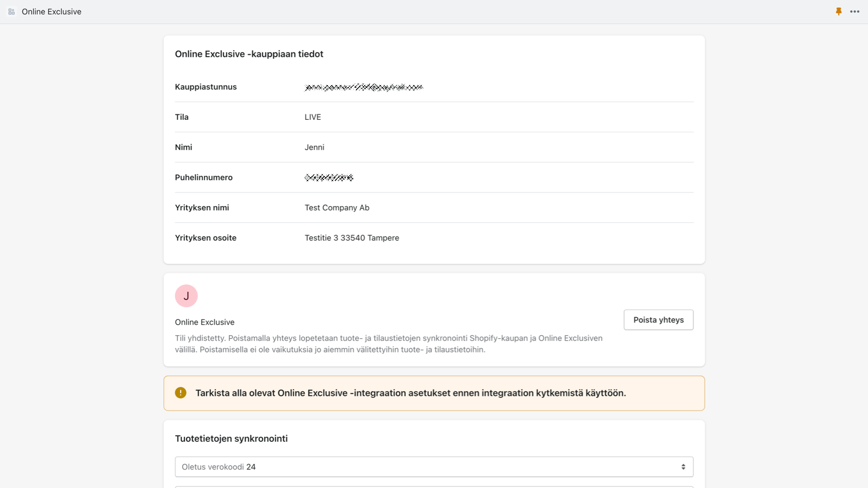Click the value Test Company Ab

click(337, 208)
